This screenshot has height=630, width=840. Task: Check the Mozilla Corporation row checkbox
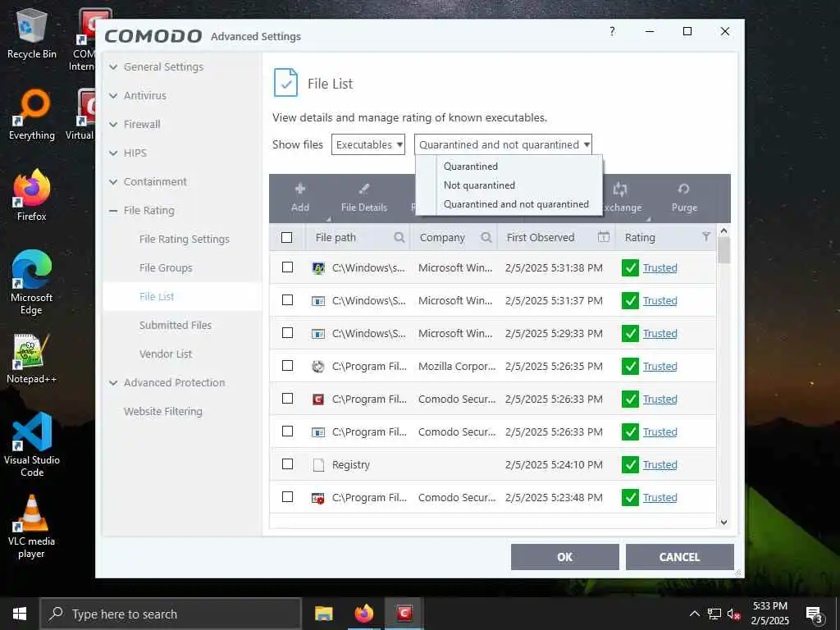pos(288,365)
